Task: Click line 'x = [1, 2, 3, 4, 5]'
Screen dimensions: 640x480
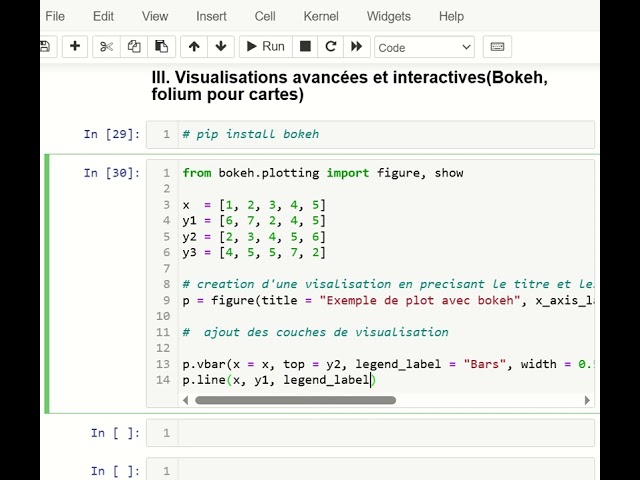Action: 254,205
